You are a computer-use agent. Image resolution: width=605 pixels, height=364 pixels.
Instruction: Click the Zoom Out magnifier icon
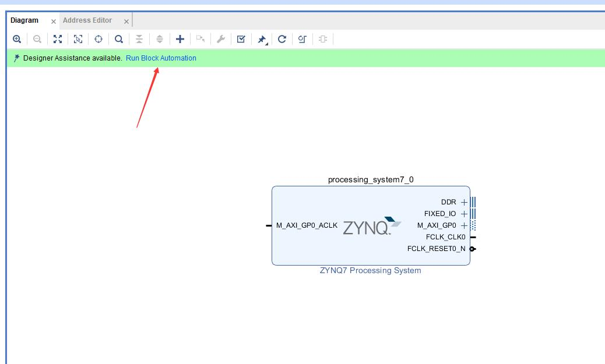(37, 39)
